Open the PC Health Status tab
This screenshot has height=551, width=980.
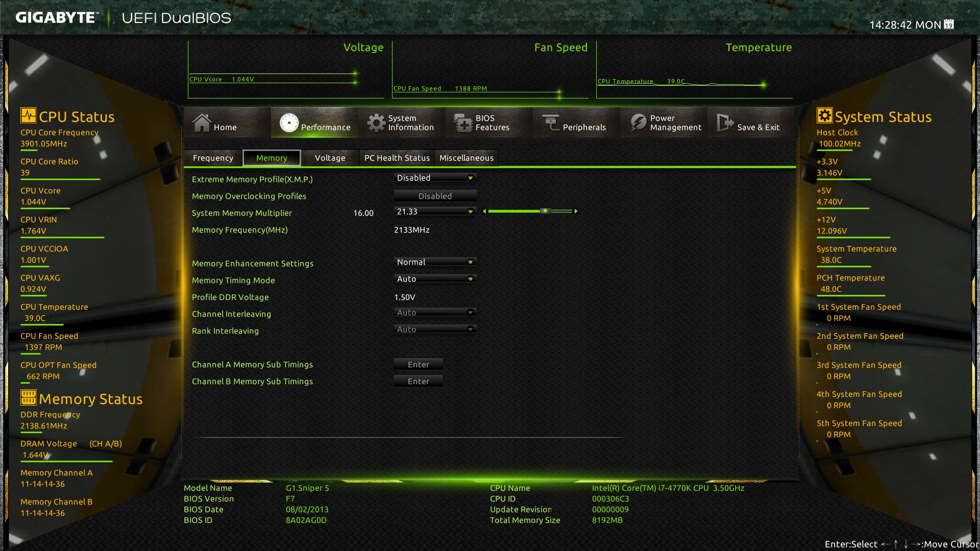397,158
